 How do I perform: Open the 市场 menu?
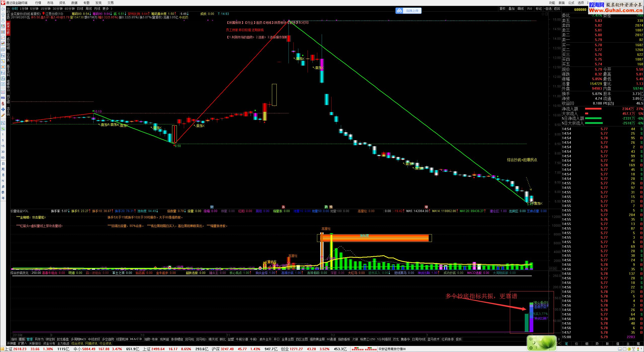coord(50,3)
